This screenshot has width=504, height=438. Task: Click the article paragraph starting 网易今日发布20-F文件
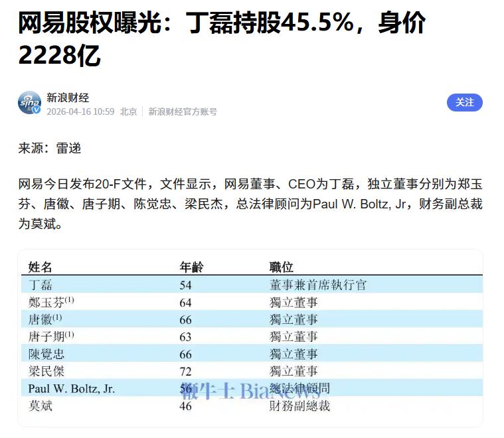pos(250,204)
